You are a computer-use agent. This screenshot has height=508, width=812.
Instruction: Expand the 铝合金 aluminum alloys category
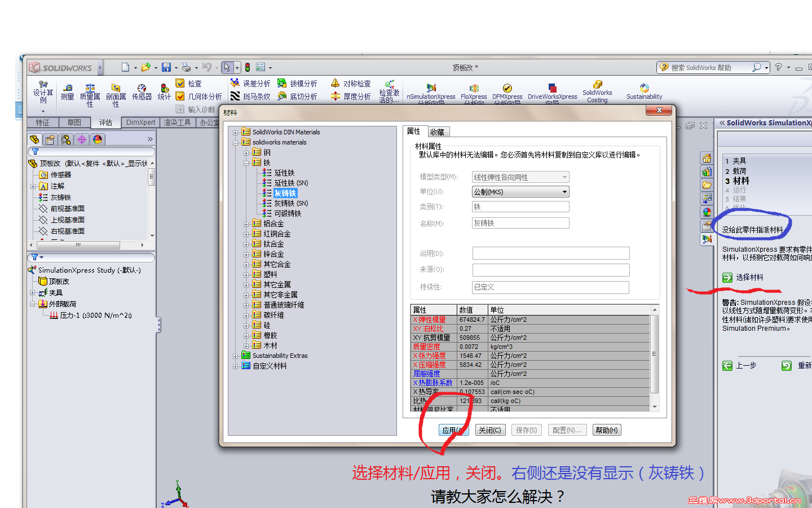click(246, 224)
